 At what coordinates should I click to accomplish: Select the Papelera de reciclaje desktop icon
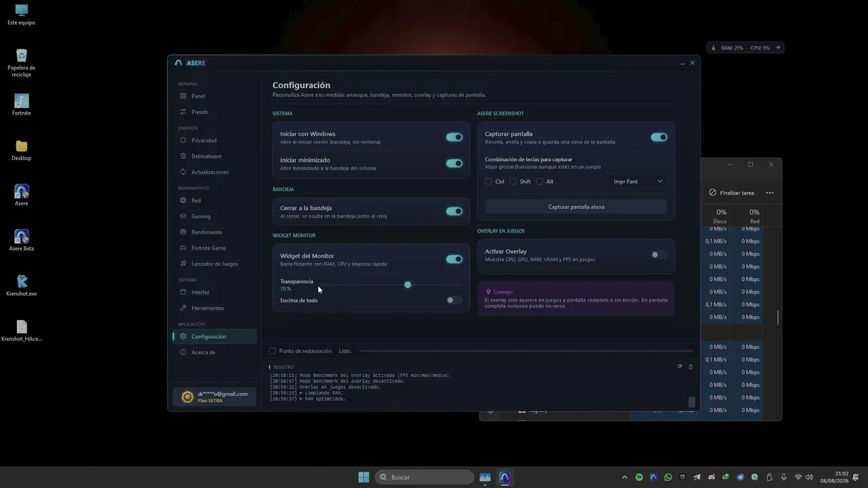[22, 62]
